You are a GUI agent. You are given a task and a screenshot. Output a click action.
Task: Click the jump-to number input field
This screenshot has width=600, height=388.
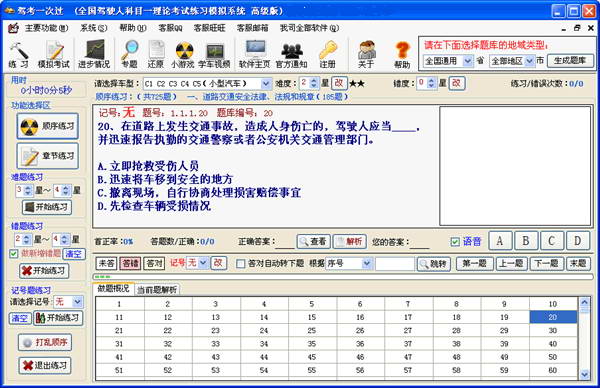(395, 264)
